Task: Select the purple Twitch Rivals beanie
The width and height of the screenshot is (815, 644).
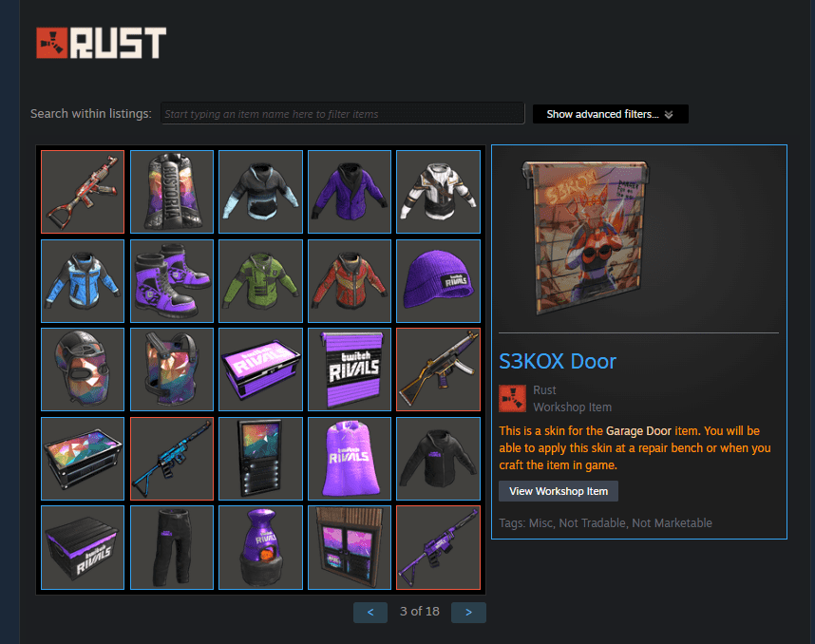Action: point(438,280)
